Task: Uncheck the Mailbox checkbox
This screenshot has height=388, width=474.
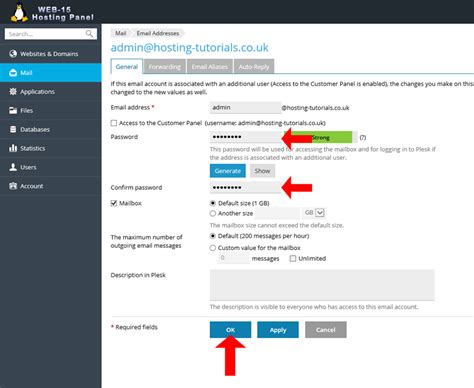Action: (x=114, y=203)
